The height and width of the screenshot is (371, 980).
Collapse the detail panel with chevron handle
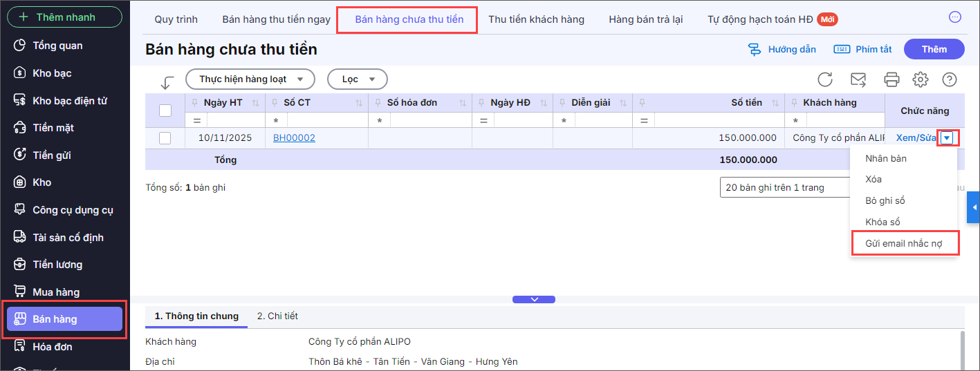533,299
